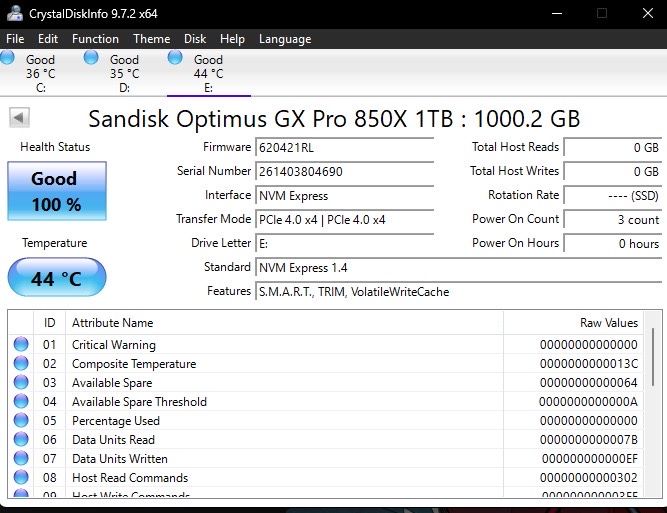Select the Data Units Read attribute name
Image resolution: width=667 pixels, height=513 pixels.
(x=113, y=440)
